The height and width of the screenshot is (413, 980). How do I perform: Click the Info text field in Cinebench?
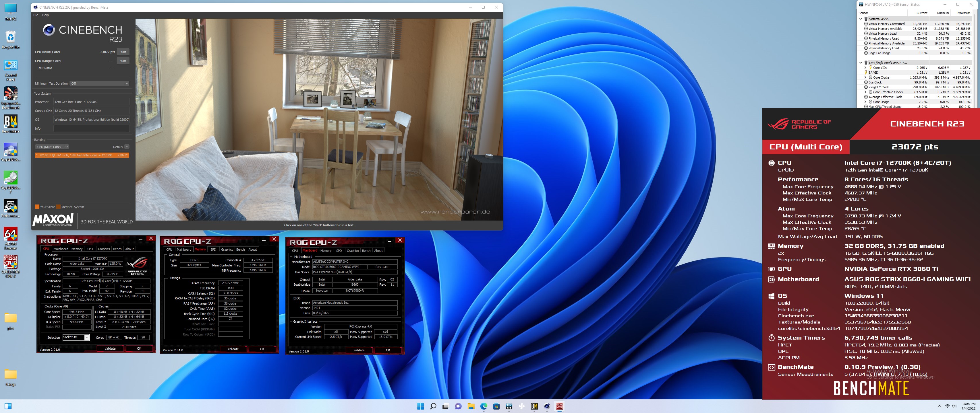point(91,129)
